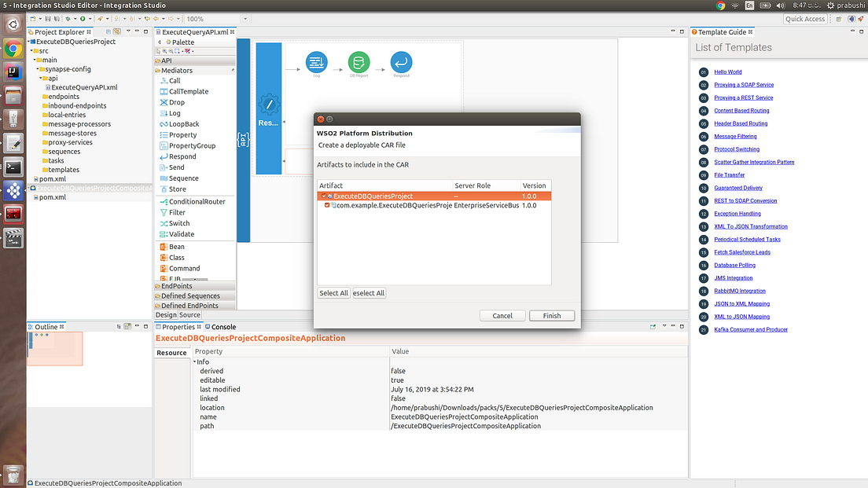The image size is (868, 488).
Task: Switch to the Source tab of the editor
Action: (x=190, y=314)
